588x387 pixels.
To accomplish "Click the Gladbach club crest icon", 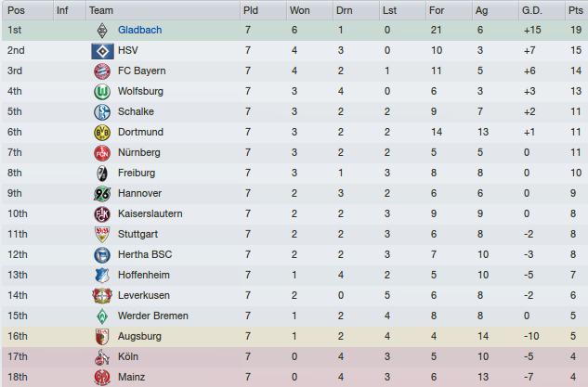I will click(x=102, y=31).
